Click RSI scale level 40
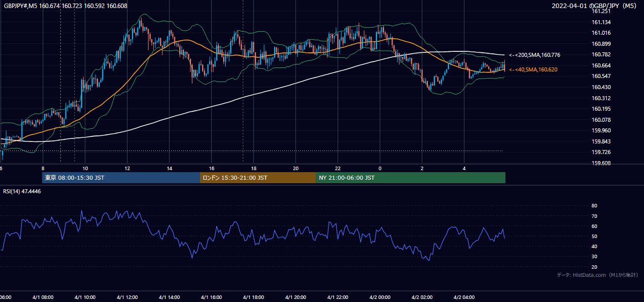The height and width of the screenshot is (302, 644). pyautogui.click(x=595, y=246)
